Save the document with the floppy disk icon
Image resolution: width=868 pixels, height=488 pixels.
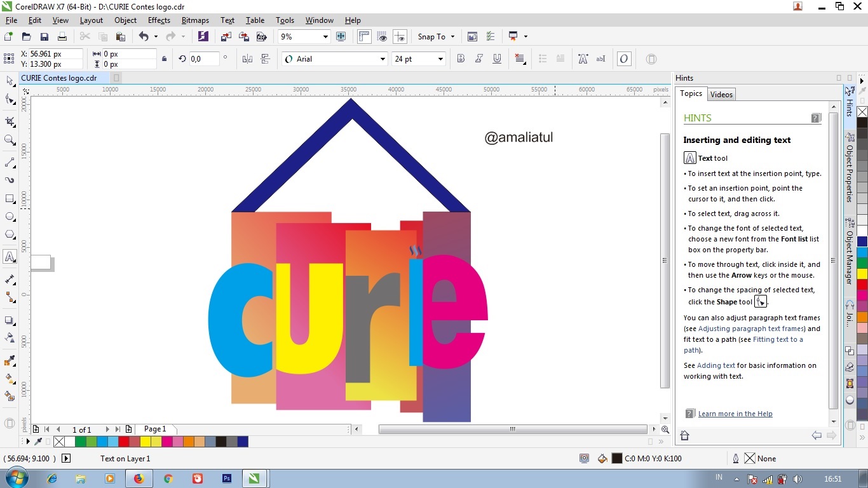click(x=44, y=37)
